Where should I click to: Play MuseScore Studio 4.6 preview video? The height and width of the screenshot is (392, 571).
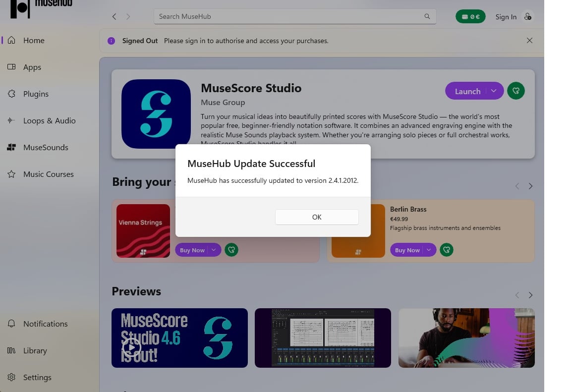(x=131, y=347)
